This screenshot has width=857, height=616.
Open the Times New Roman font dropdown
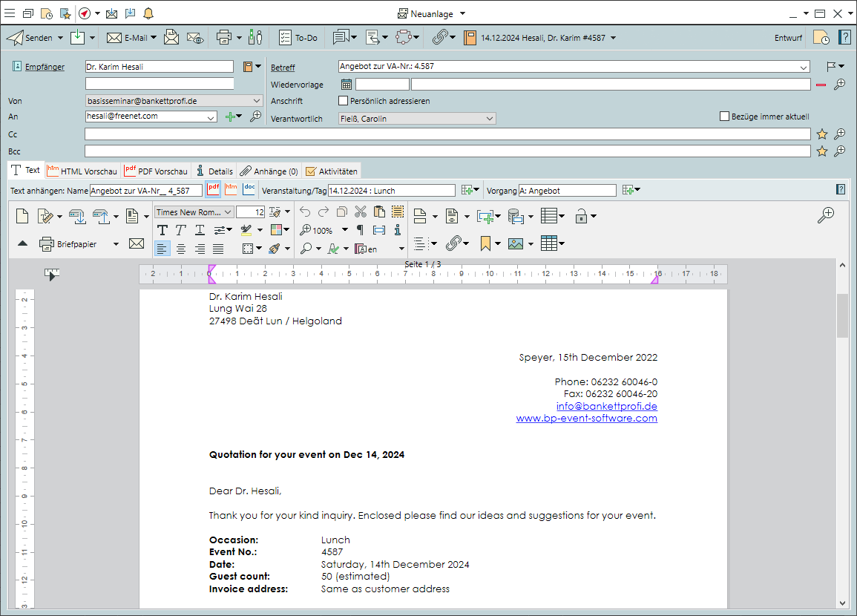click(228, 212)
